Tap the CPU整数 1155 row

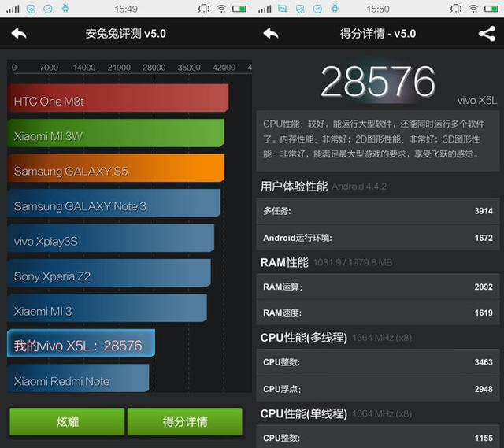pos(378,437)
